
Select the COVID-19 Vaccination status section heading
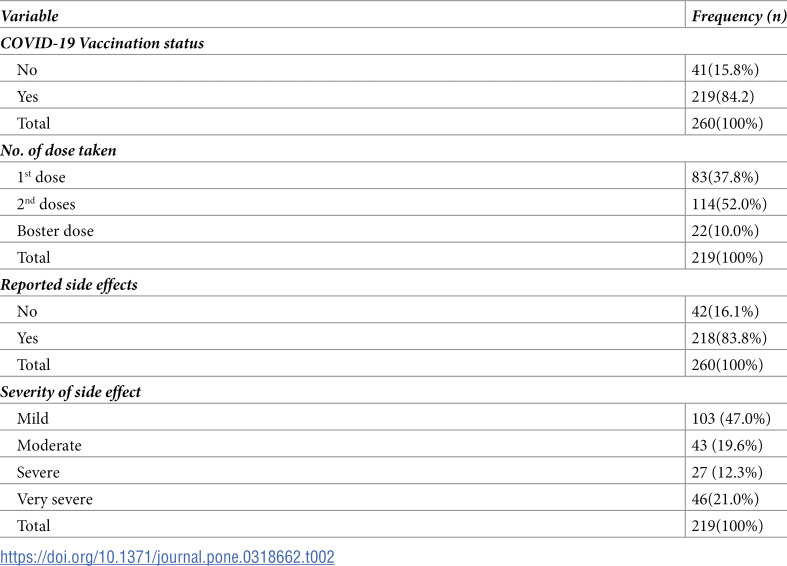(x=102, y=43)
